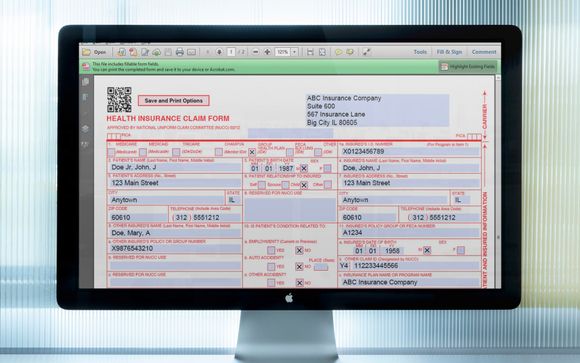Click the patient's 1987 birth year field
Image resolution: width=580 pixels, height=363 pixels.
click(286, 168)
